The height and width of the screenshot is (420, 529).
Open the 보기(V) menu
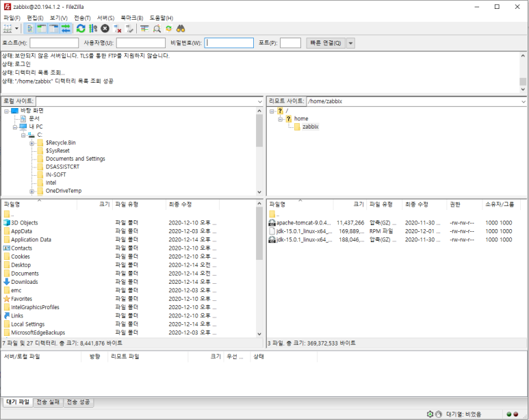tap(59, 18)
